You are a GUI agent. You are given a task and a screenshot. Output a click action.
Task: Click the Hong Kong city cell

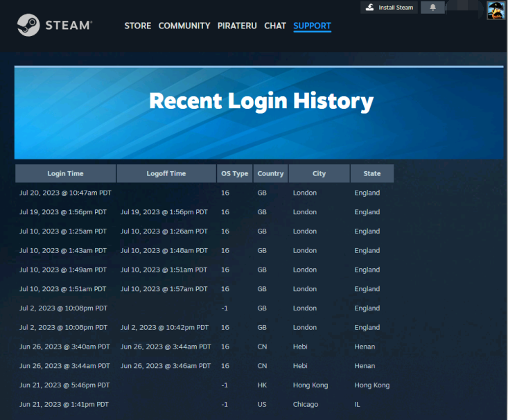tap(310, 385)
